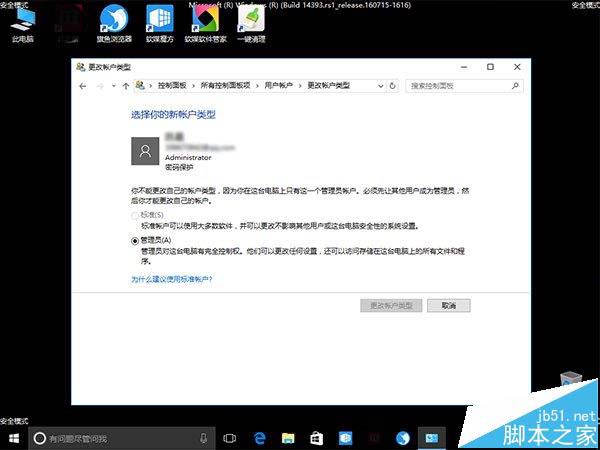The width and height of the screenshot is (600, 450).
Task: Open the 软媒魔方 desktop shortcut
Action: (160, 24)
